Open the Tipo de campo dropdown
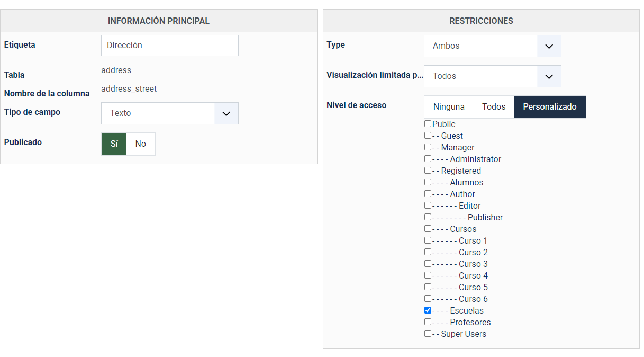Viewport: 644px width, 357px height. pos(169,113)
